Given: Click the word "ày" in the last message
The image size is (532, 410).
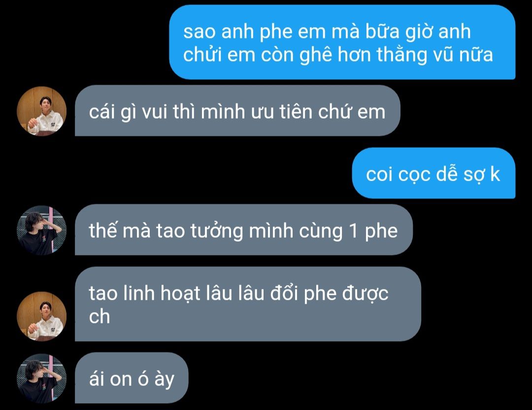Looking at the screenshot, I should (x=164, y=379).
